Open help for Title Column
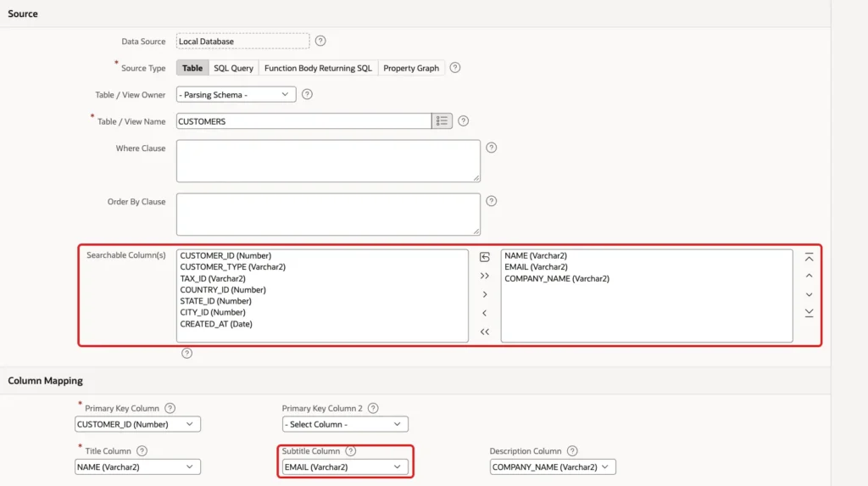868x486 pixels. click(142, 450)
